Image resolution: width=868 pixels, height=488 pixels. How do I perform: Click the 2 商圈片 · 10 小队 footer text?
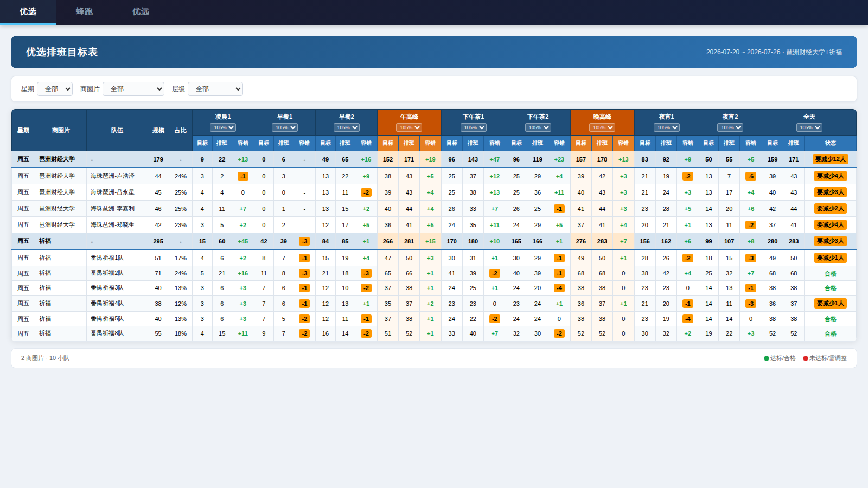(x=45, y=358)
